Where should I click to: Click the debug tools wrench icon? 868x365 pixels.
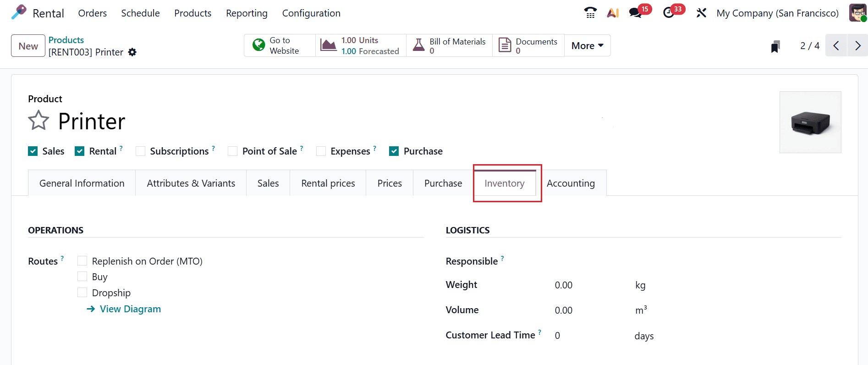pyautogui.click(x=701, y=13)
